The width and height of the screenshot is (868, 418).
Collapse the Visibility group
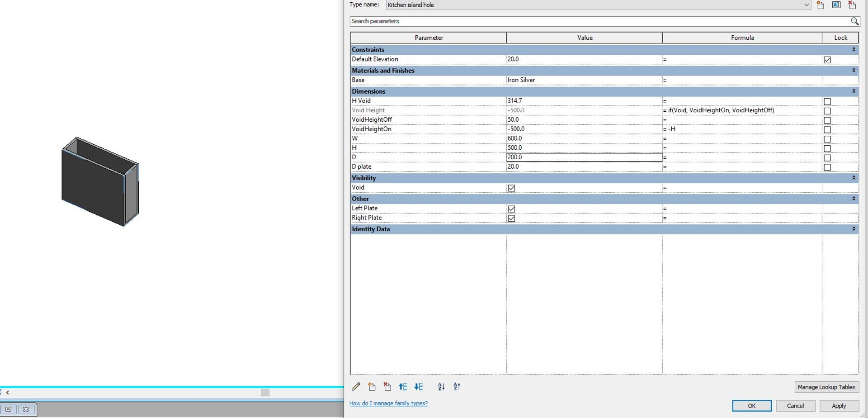pyautogui.click(x=854, y=178)
